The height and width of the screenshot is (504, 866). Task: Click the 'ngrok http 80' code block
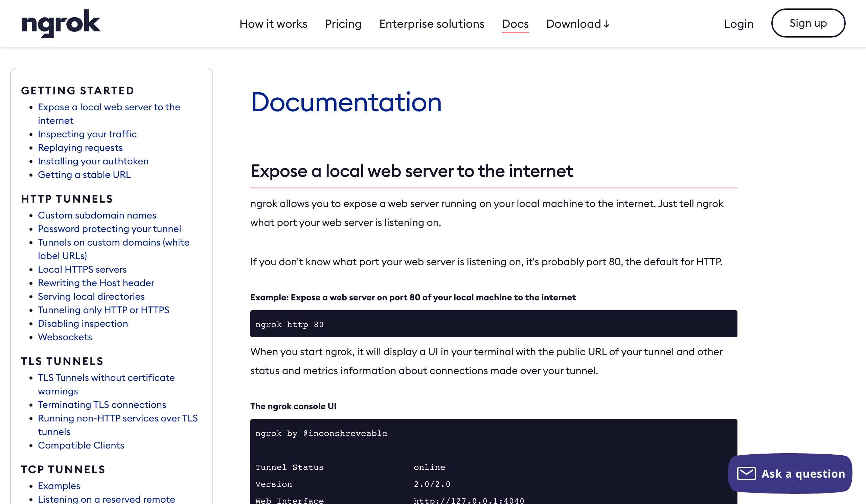494,324
